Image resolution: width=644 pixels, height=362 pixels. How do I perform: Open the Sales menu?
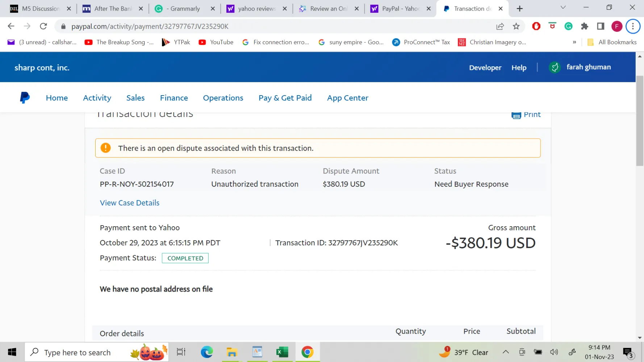click(x=135, y=98)
